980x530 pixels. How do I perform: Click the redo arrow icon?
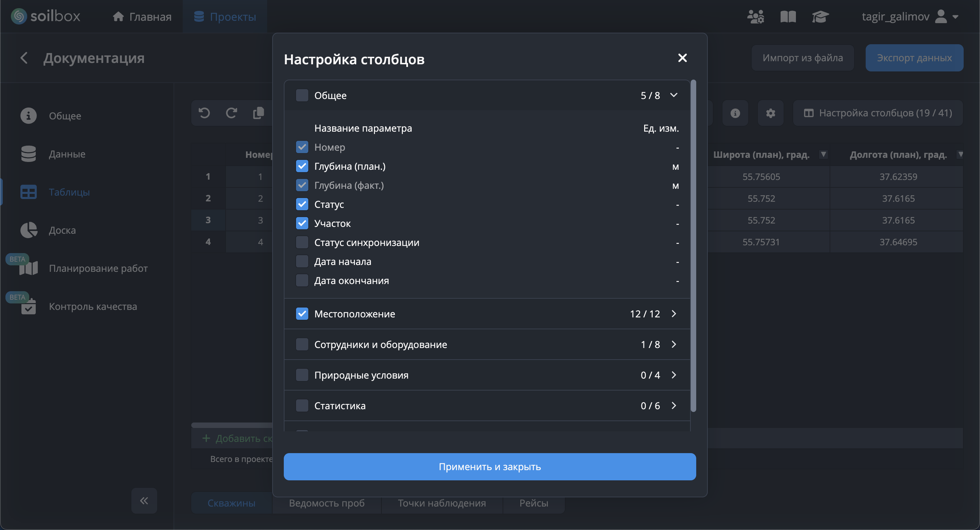231,113
